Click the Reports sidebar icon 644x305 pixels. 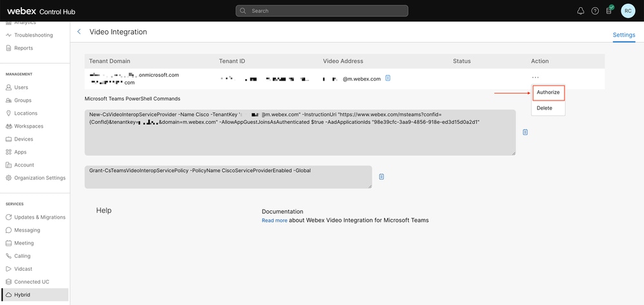tap(8, 48)
